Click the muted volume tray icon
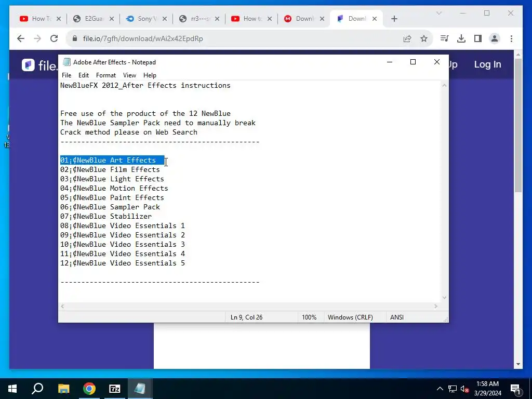Viewport: 532px width, 399px height. (464, 389)
